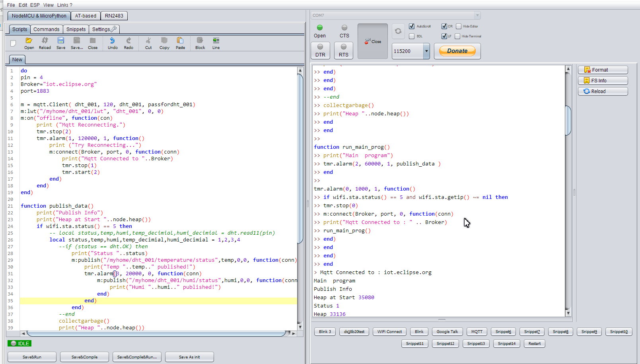
Task: Check the Hide Editor option
Action: [x=459, y=26]
